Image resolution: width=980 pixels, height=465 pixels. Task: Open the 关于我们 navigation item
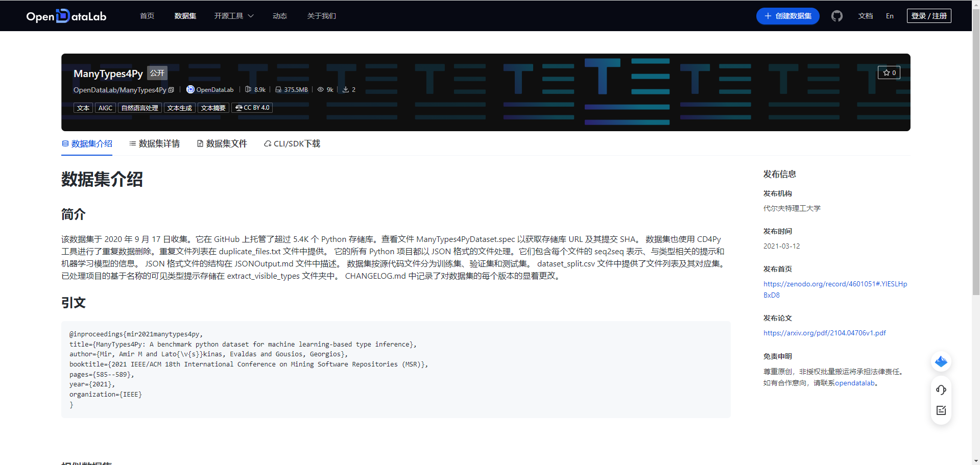tap(322, 16)
